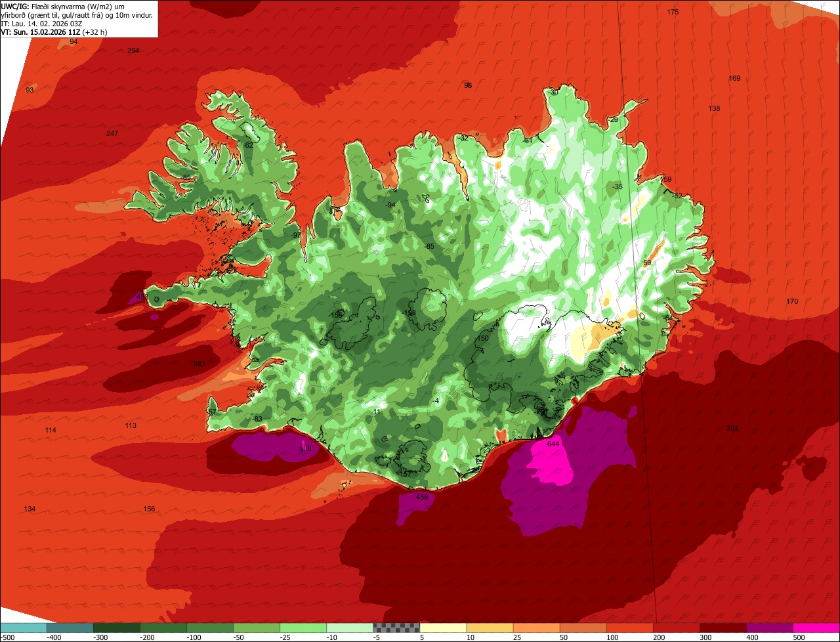
Task: Click the 'IT: Lau. 14. 02. 2026 03Z' line
Action: click(x=41, y=24)
